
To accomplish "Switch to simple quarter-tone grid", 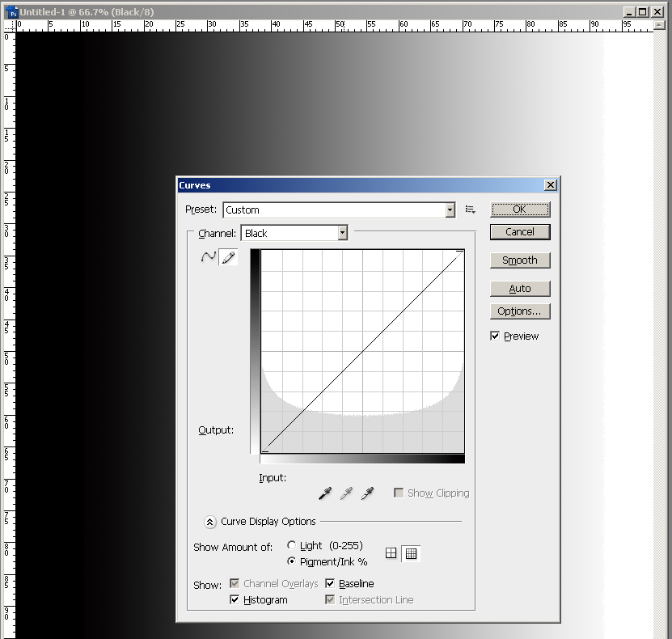I will pyautogui.click(x=391, y=553).
